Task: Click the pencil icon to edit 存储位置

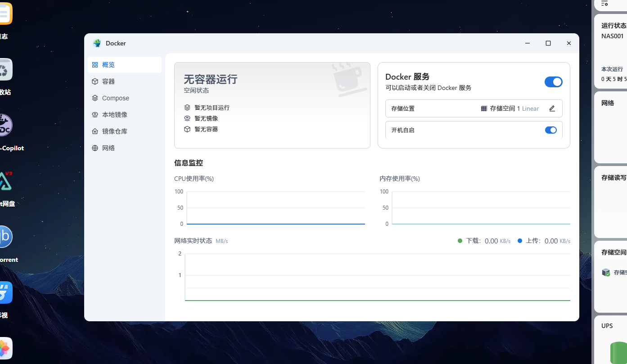Action: [552, 108]
